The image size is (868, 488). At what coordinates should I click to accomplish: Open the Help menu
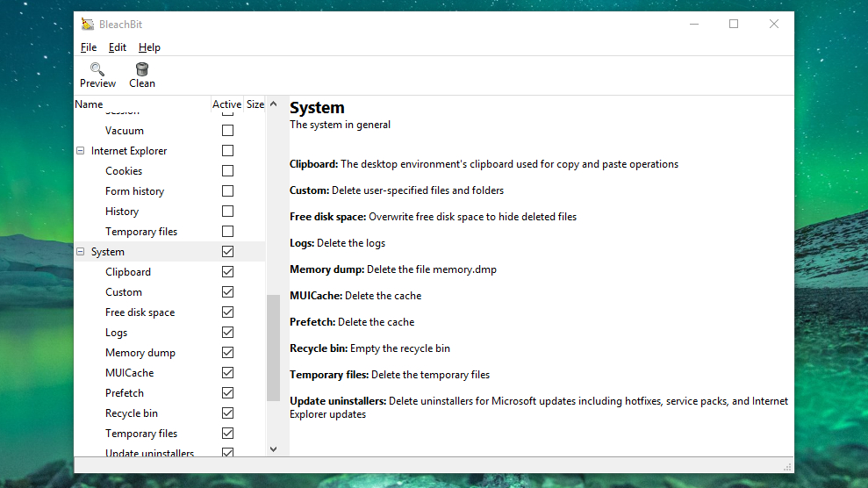pos(149,47)
